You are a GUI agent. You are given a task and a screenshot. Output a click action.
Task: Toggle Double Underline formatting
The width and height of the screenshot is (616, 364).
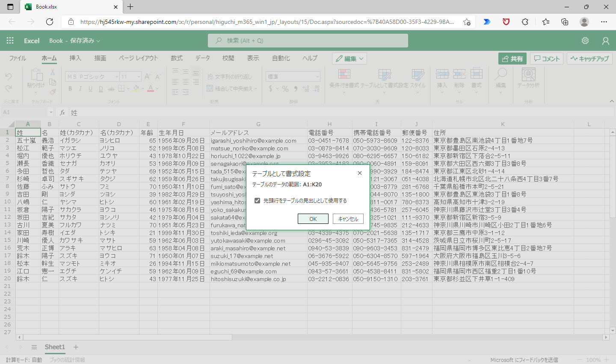click(x=101, y=89)
